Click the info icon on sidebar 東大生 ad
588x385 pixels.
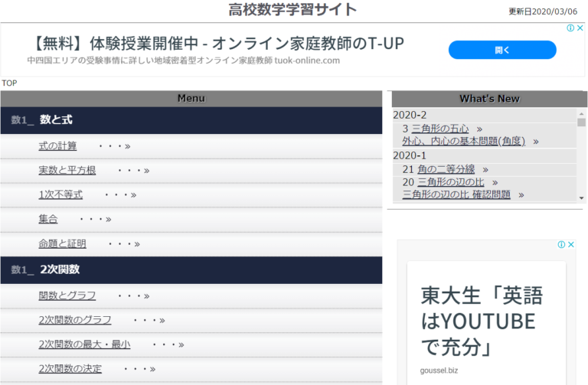coord(561,244)
